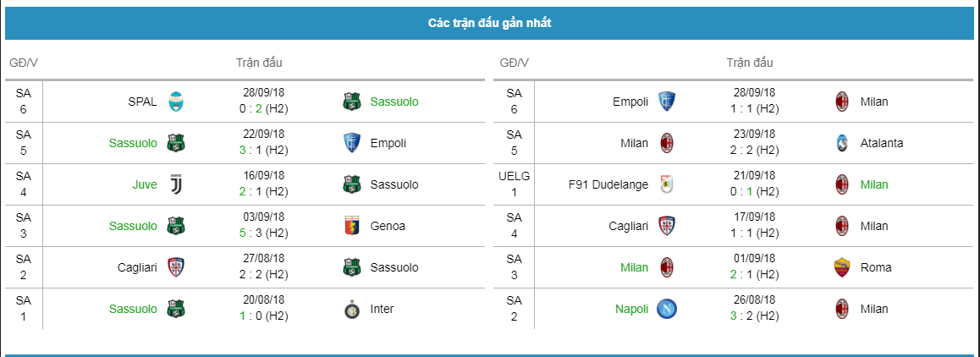Open the Sassuolo team link on 28/09/18 row

point(394,102)
